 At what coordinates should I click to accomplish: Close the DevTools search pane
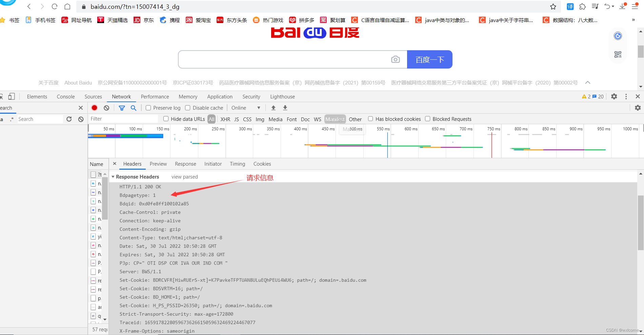(x=81, y=108)
